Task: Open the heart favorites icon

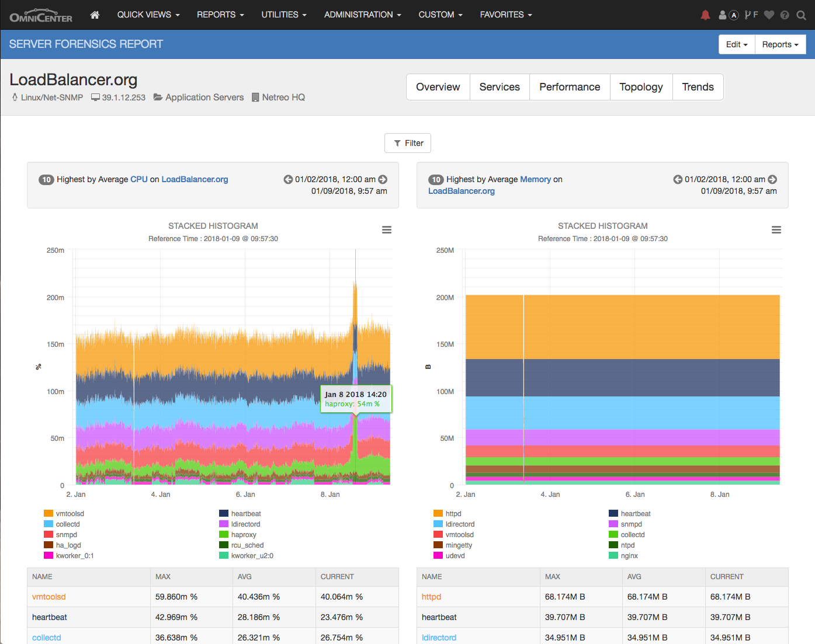Action: [769, 15]
